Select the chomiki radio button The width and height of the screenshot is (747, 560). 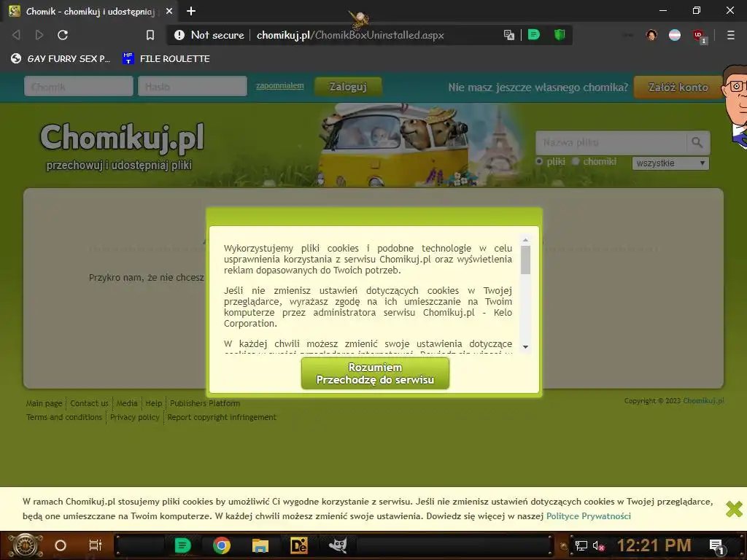[576, 161]
